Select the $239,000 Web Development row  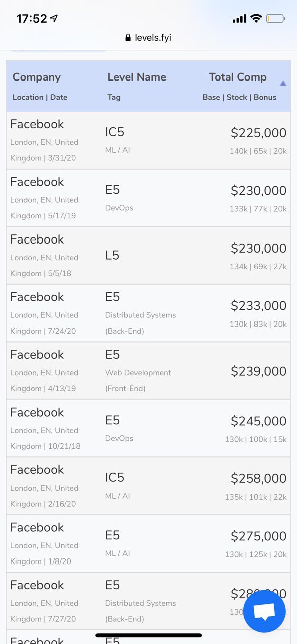[148, 371]
